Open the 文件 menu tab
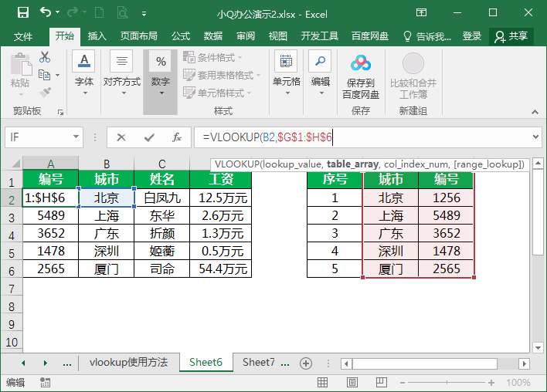This screenshot has height=392, width=547. [x=23, y=36]
